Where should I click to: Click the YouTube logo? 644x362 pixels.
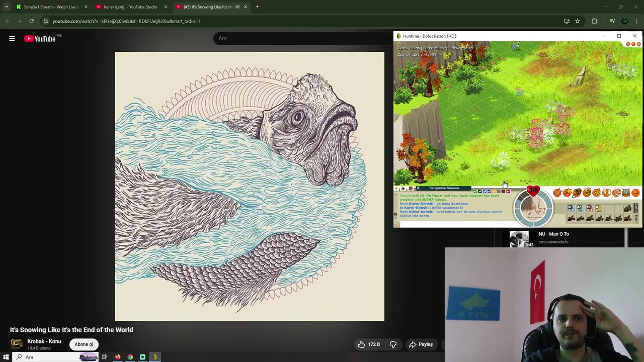(40, 39)
